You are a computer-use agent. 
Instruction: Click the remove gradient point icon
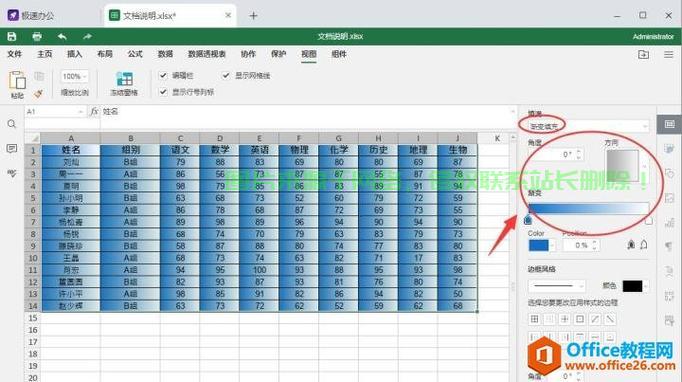[x=644, y=245]
